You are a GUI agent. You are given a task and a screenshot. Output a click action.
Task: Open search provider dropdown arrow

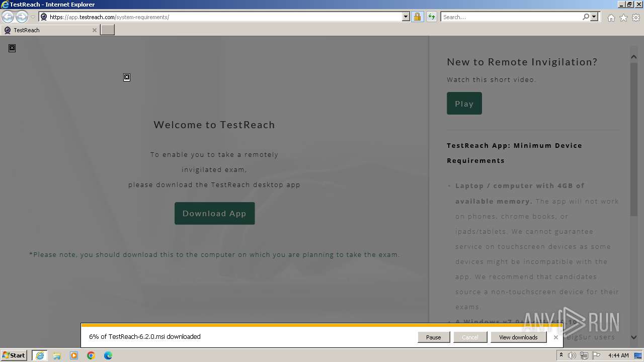click(x=594, y=17)
